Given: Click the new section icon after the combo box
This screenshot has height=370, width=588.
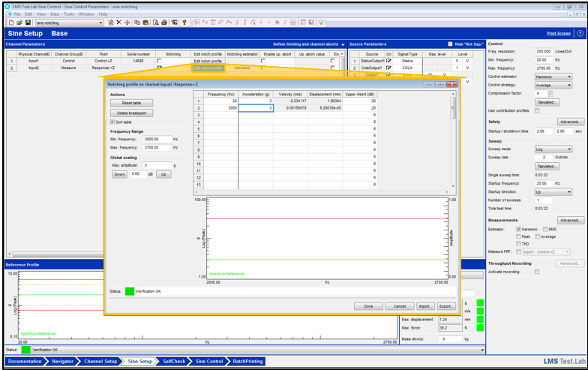Looking at the screenshot, I should 111,23.
